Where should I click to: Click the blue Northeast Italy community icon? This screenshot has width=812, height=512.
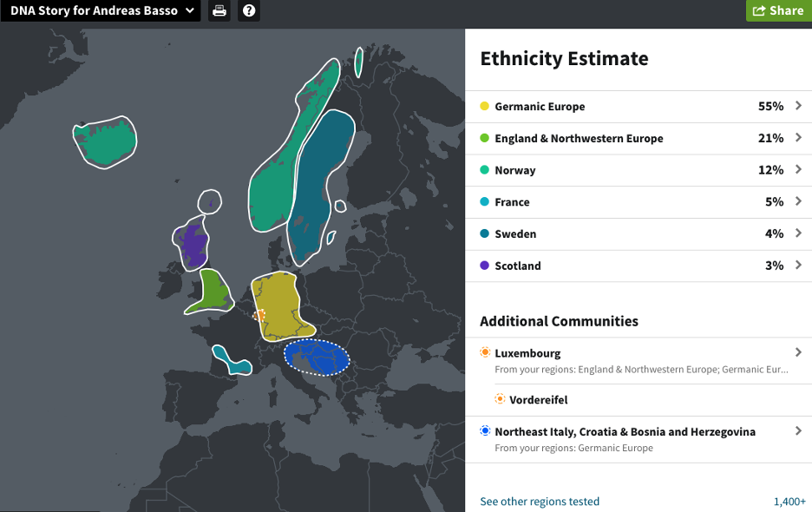[x=485, y=430]
